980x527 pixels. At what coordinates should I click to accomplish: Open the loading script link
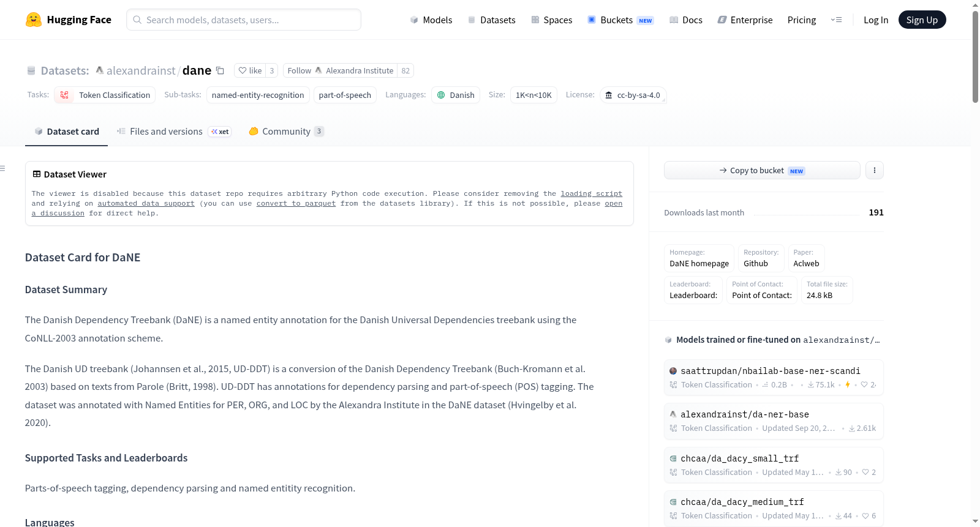tap(591, 193)
